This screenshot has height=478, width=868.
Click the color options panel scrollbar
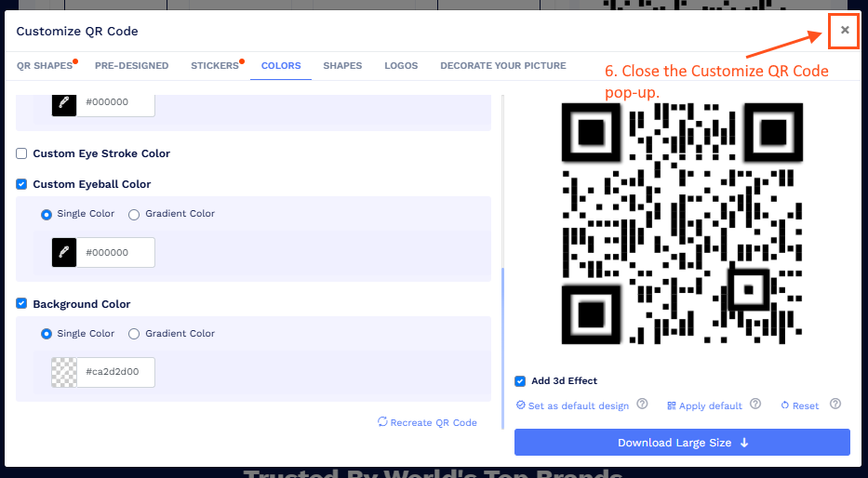point(502,349)
